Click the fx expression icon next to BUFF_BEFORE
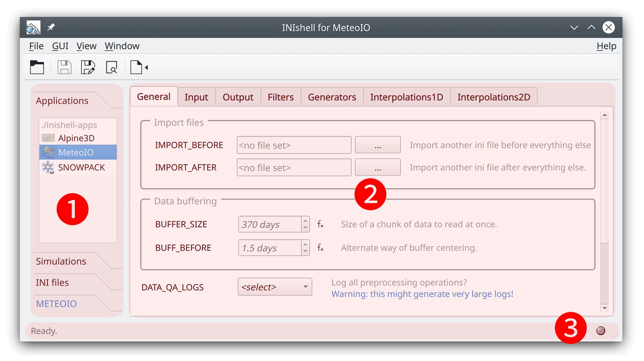This screenshot has height=361, width=644. [320, 248]
